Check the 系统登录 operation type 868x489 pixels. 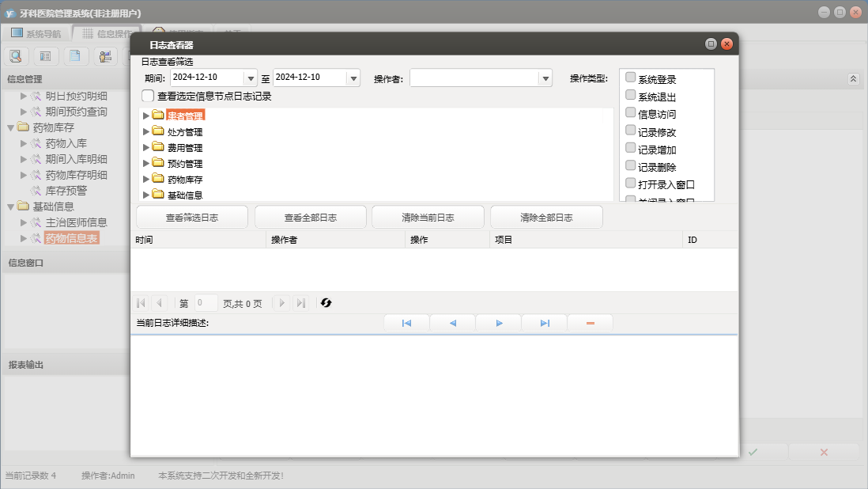point(630,78)
